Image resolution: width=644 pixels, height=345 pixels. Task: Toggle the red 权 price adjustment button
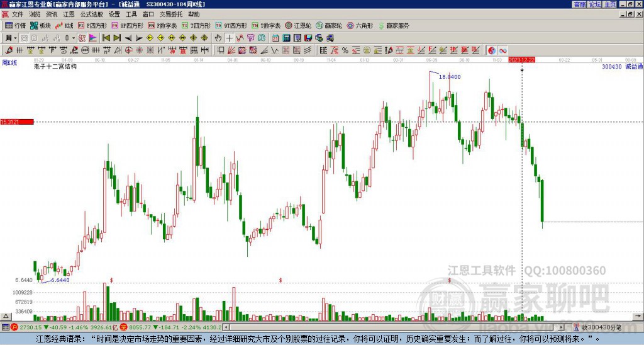point(82,38)
